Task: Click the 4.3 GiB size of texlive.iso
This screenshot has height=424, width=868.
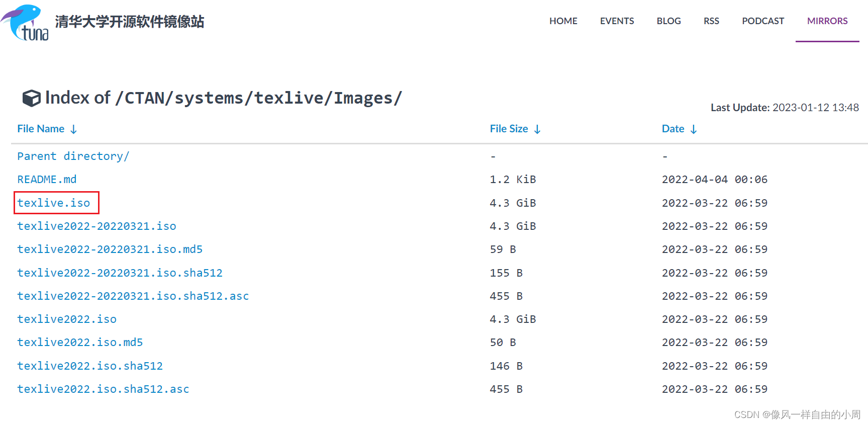Action: (513, 203)
